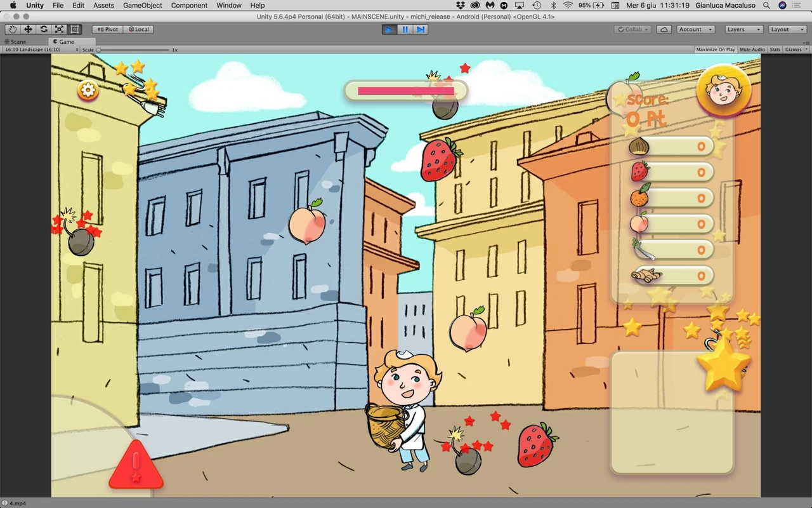This screenshot has width=812, height=508.
Task: Open the Window menu
Action: [228, 5]
